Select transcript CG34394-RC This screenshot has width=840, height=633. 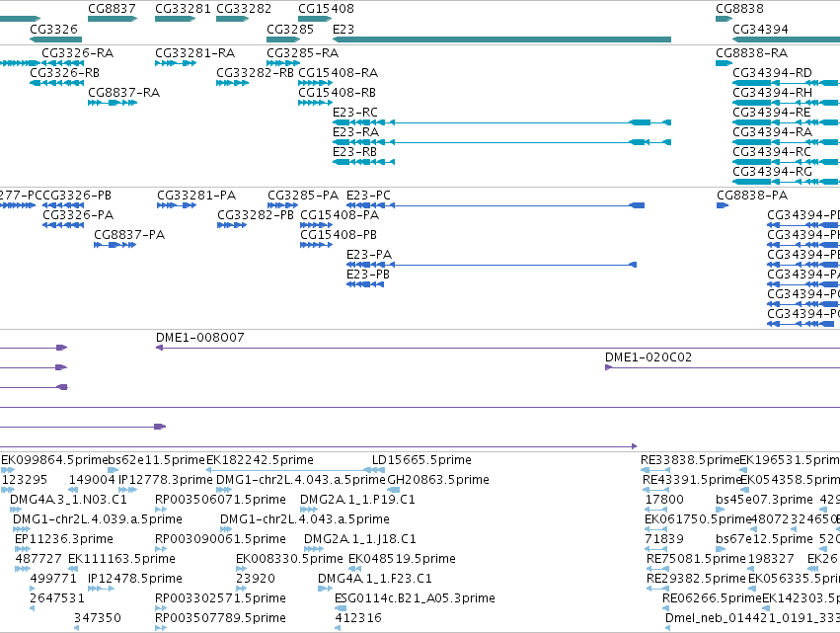tap(786, 162)
